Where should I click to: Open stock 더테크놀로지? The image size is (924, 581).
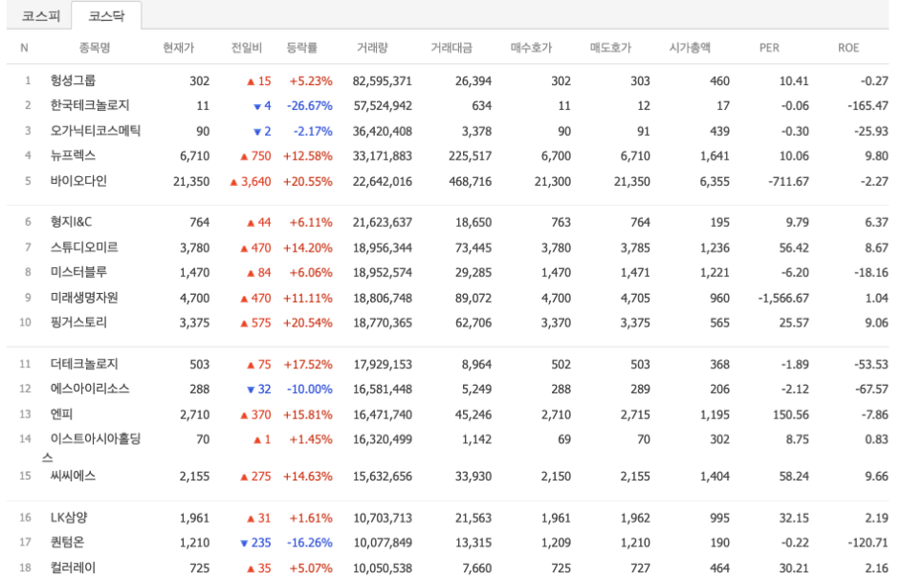pos(84,365)
